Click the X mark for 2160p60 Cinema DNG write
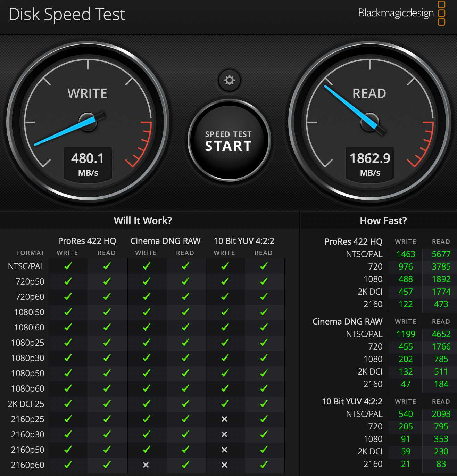 pyautogui.click(x=146, y=465)
